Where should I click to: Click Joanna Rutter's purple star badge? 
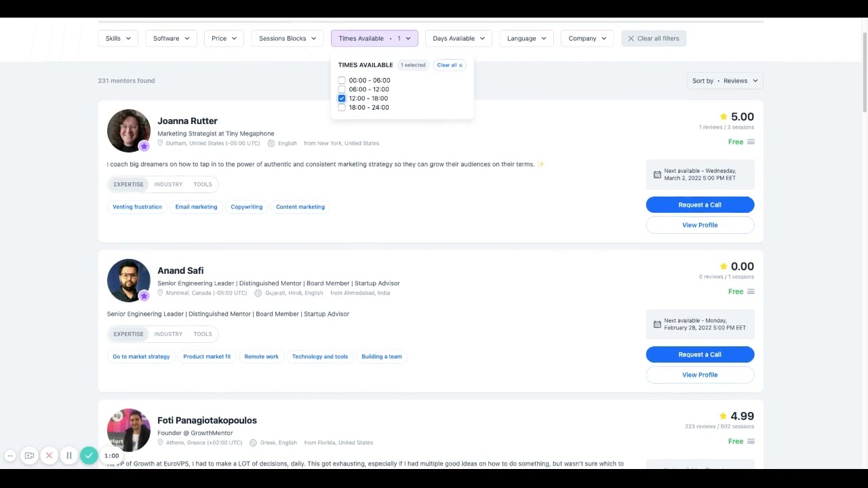point(144,146)
